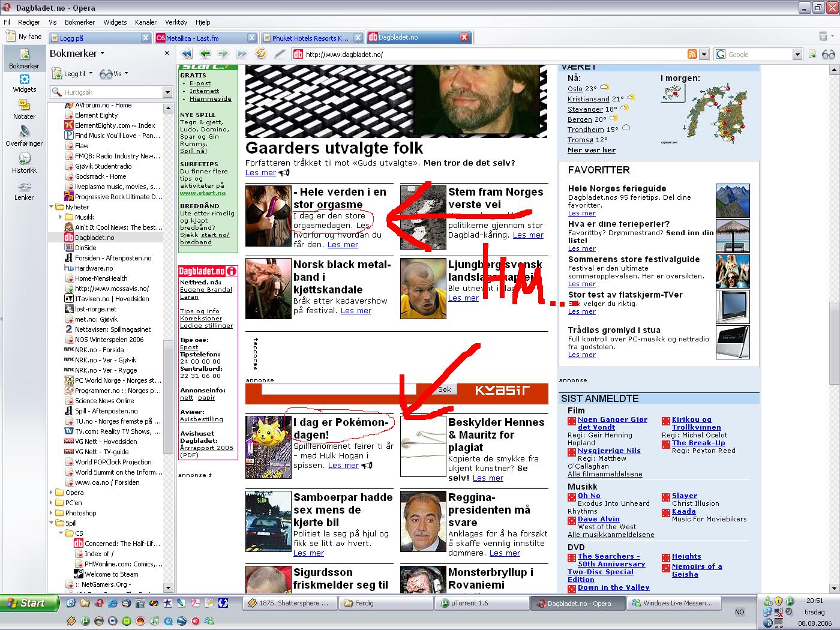Open the Bokmerker menu
The width and height of the screenshot is (840, 630).
(80, 22)
